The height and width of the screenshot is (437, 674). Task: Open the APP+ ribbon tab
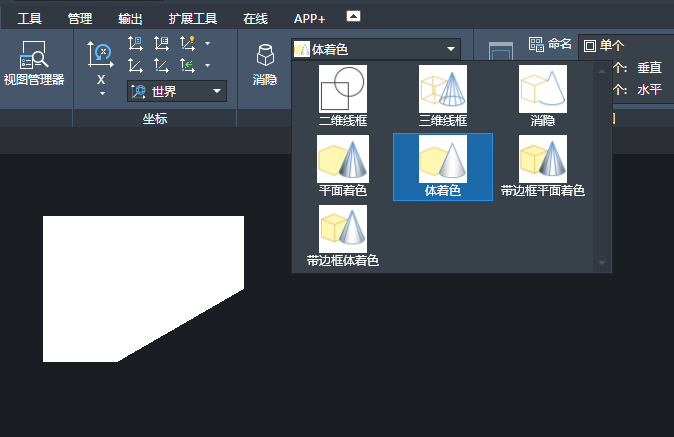click(309, 18)
